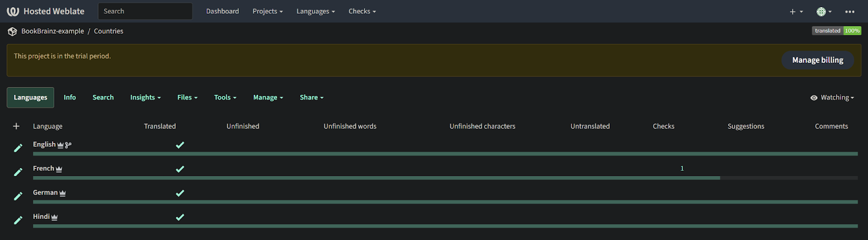Click the crown icon next to French
This screenshot has width=868, height=240.
click(x=59, y=169)
